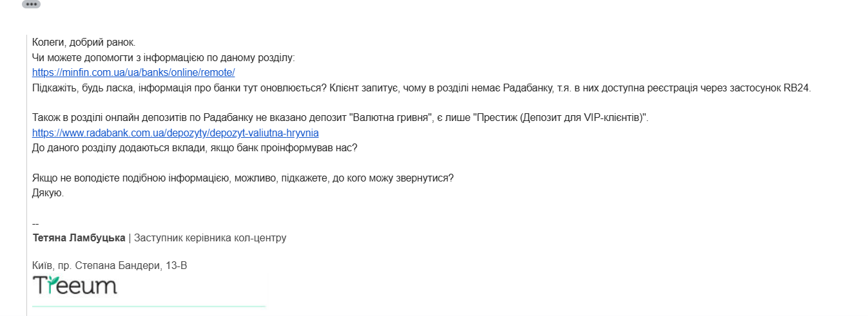This screenshot has width=868, height=316.
Task: Click the app name RB24 in the text
Action: 797,88
